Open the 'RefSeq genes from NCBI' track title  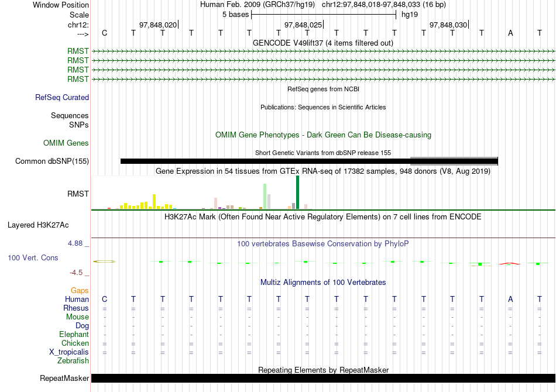(x=323, y=89)
